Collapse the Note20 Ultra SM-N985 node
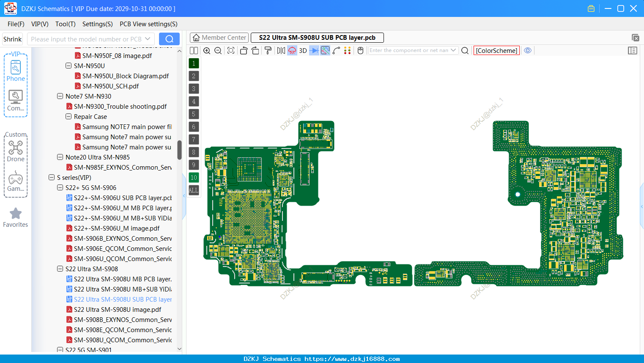 pos(60,157)
